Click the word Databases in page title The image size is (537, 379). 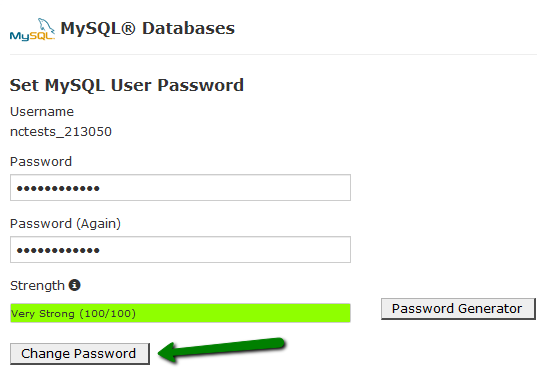tap(188, 28)
